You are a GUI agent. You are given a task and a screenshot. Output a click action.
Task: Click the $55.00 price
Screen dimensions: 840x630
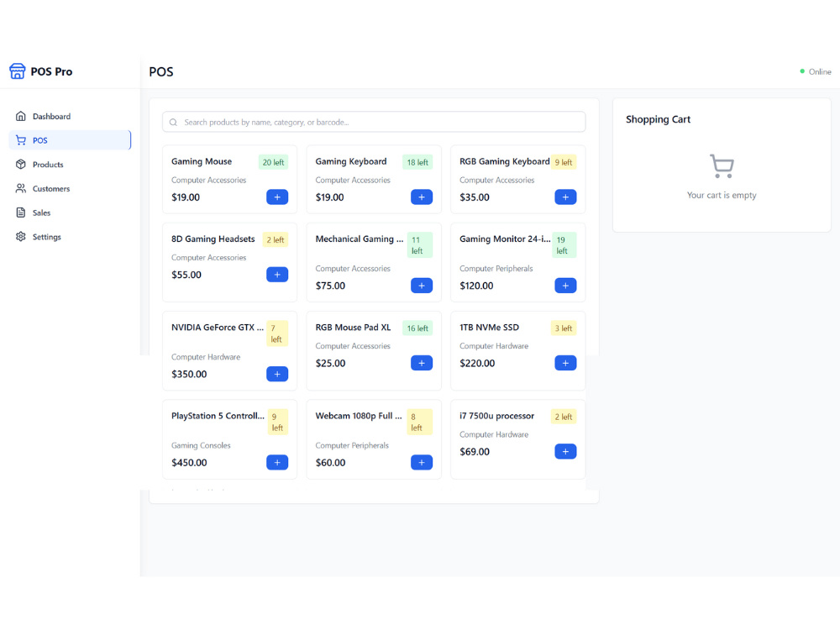(186, 276)
